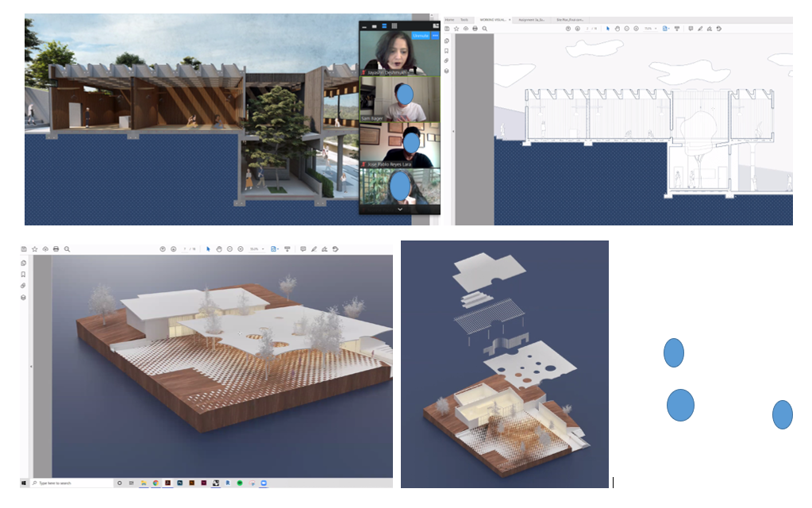Open layers panel in 3D-model Acrobat window
The width and height of the screenshot is (812, 508).
coord(23,297)
